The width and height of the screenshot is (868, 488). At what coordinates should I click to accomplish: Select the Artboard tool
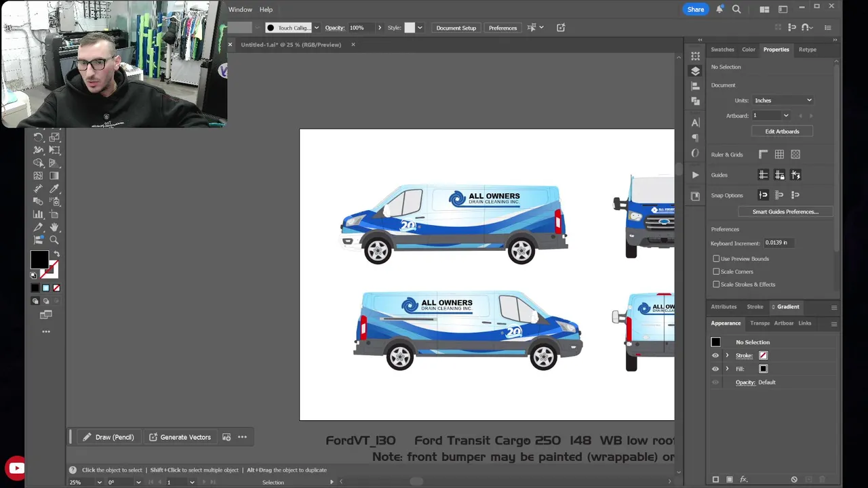pos(54,214)
